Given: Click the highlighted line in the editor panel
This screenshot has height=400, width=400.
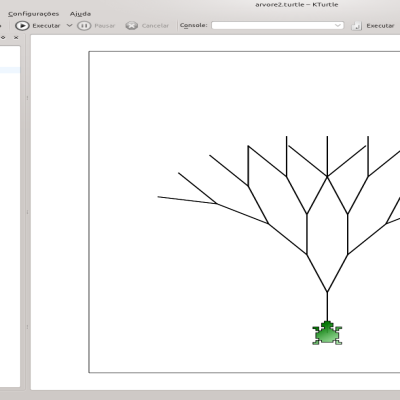Looking at the screenshot, I should 10,70.
